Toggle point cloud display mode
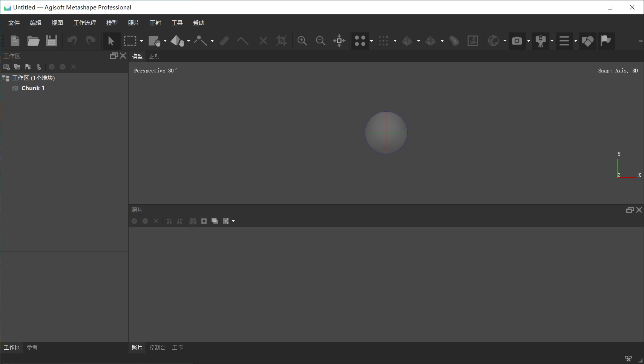644x364 pixels. pos(360,41)
